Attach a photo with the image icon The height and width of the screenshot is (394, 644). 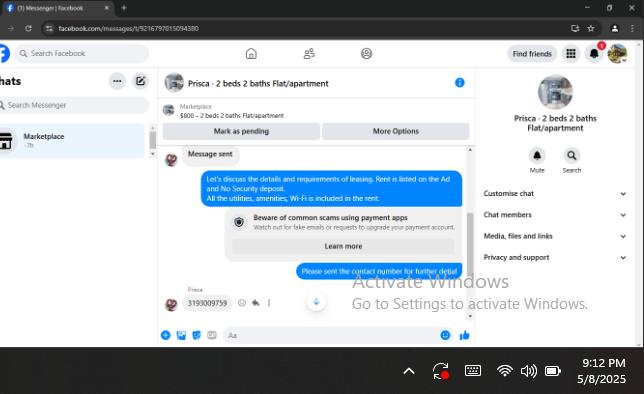point(181,335)
